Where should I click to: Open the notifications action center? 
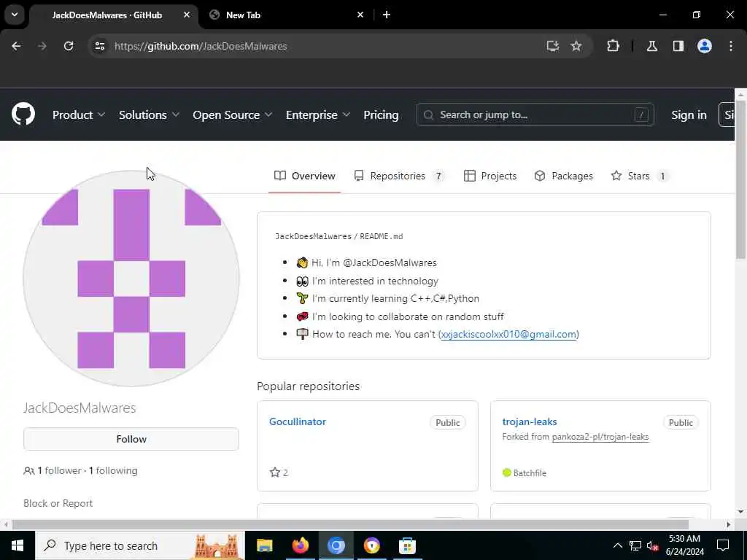coord(723,545)
